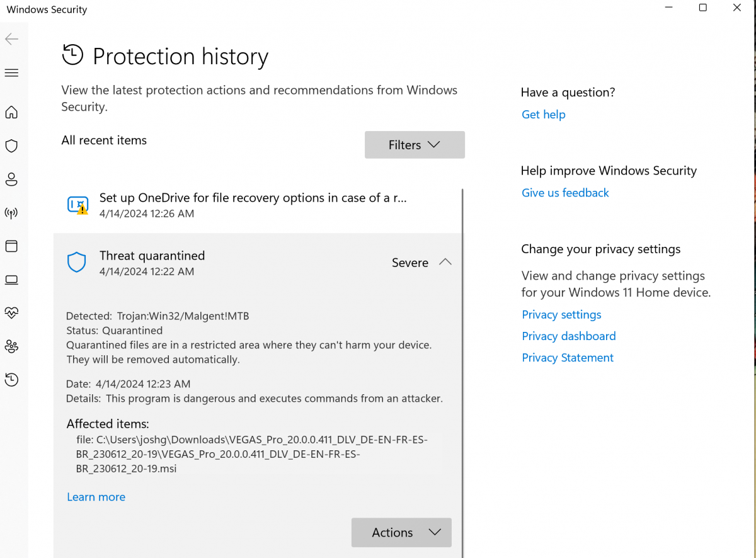The image size is (756, 558).
Task: Click the 4/14/2024 12:22 AM timestamp
Action: click(147, 271)
